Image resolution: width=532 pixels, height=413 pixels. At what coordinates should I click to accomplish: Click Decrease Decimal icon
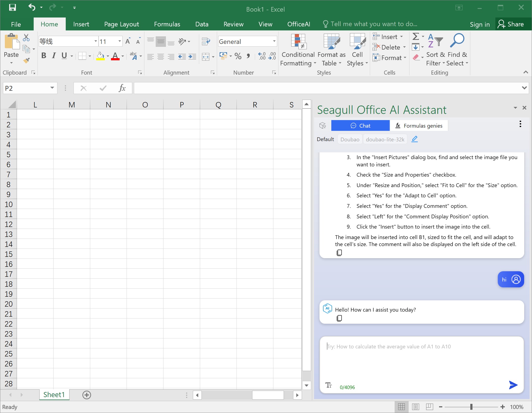pyautogui.click(x=272, y=56)
